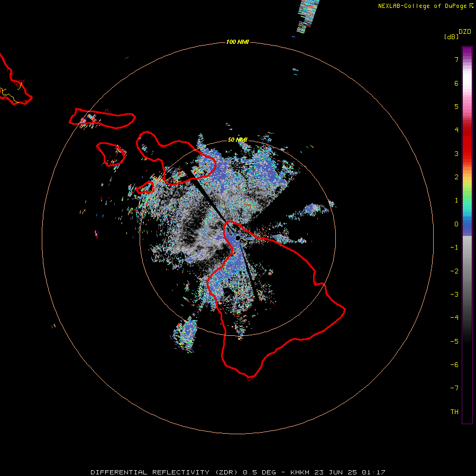Click the -2 value on color scale
Image resolution: width=476 pixels, height=476 pixels.
[454, 271]
